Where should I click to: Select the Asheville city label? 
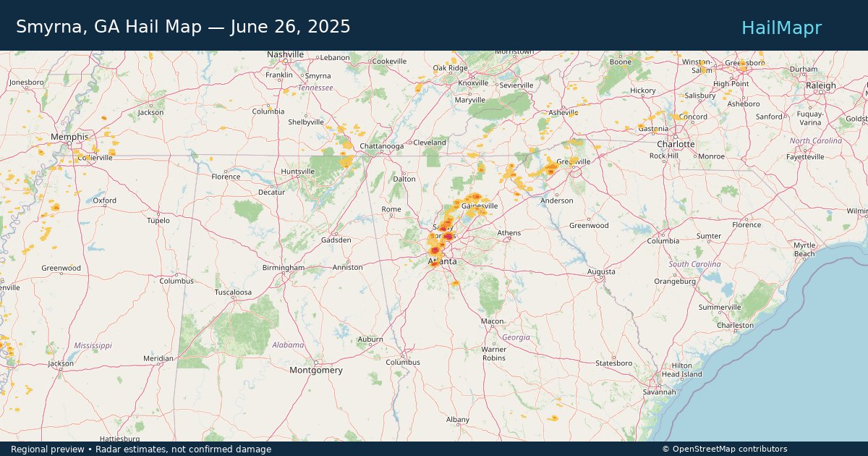point(563,113)
